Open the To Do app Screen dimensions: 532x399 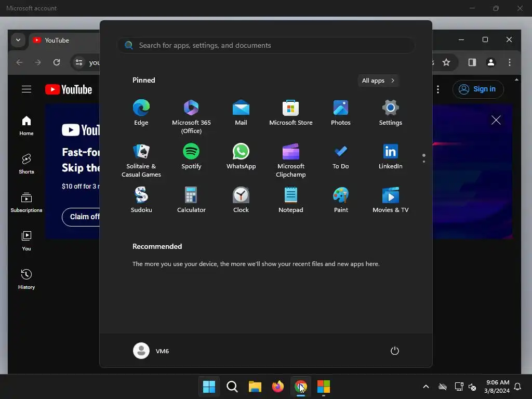click(x=341, y=156)
